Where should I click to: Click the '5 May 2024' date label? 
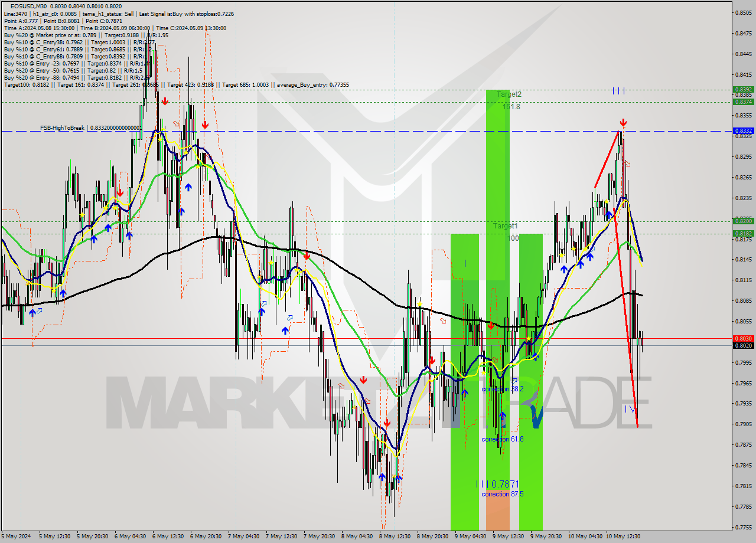(15, 537)
